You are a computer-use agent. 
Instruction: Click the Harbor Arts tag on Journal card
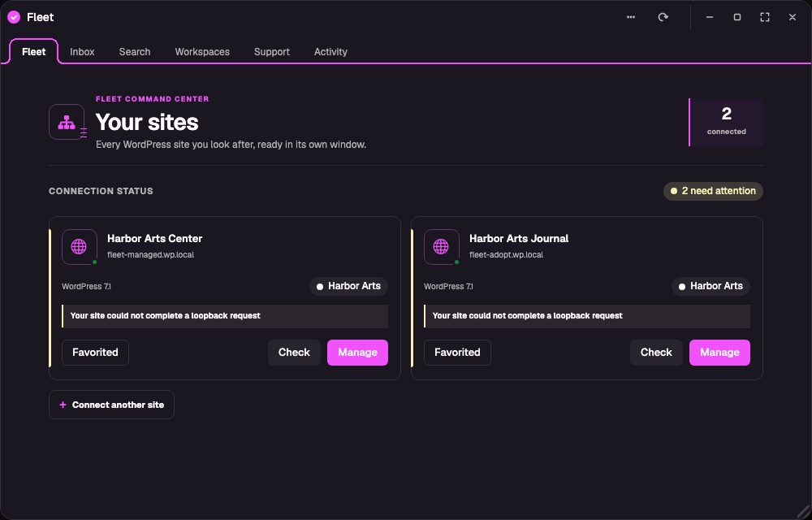coord(710,287)
